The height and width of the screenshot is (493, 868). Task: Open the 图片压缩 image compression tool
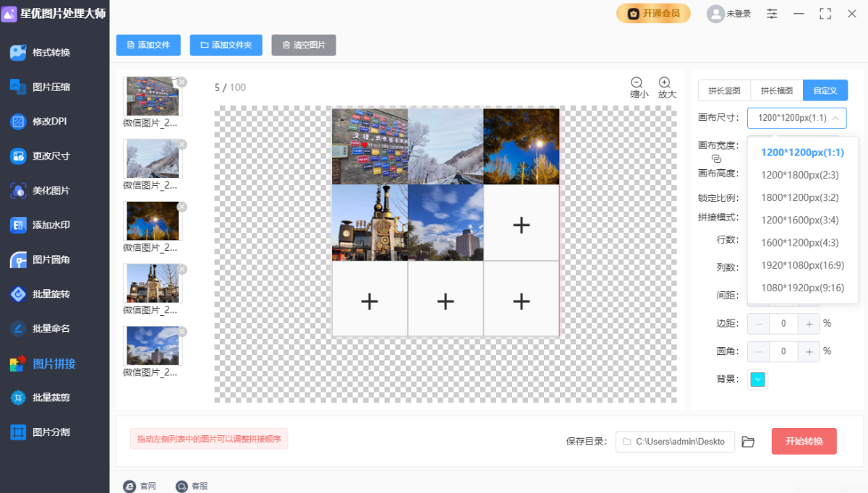click(x=51, y=87)
